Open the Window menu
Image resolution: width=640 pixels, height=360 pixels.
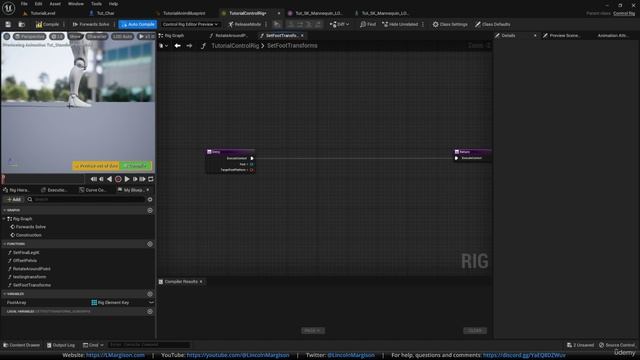pos(76,4)
